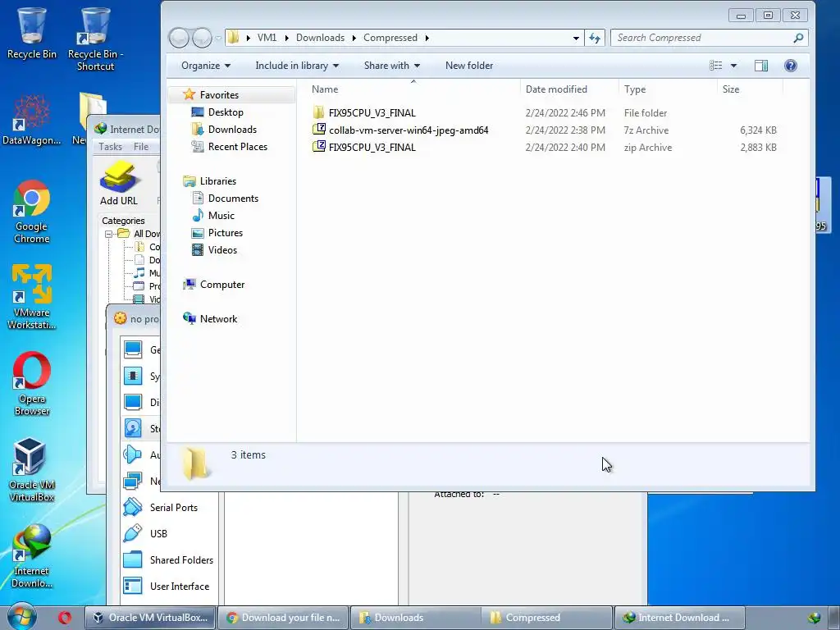Launch Oracle VM VirtualBox desktop shortcut
The image size is (840, 630).
[32, 470]
